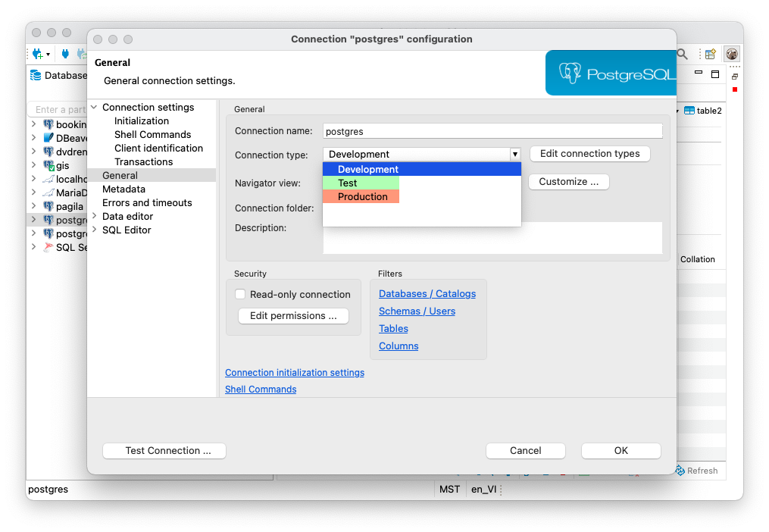This screenshot has width=769, height=532.
Task: Click the Connection type dropdown arrow
Action: pos(515,154)
